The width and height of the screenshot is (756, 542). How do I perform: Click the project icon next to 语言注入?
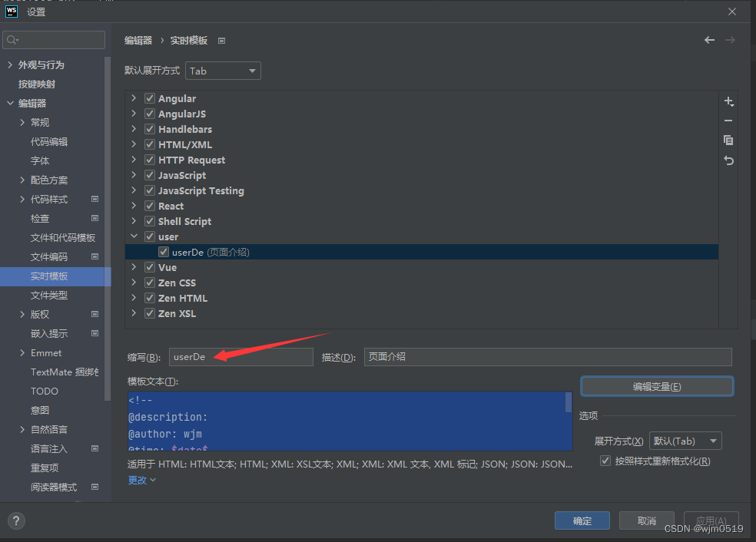tap(95, 448)
